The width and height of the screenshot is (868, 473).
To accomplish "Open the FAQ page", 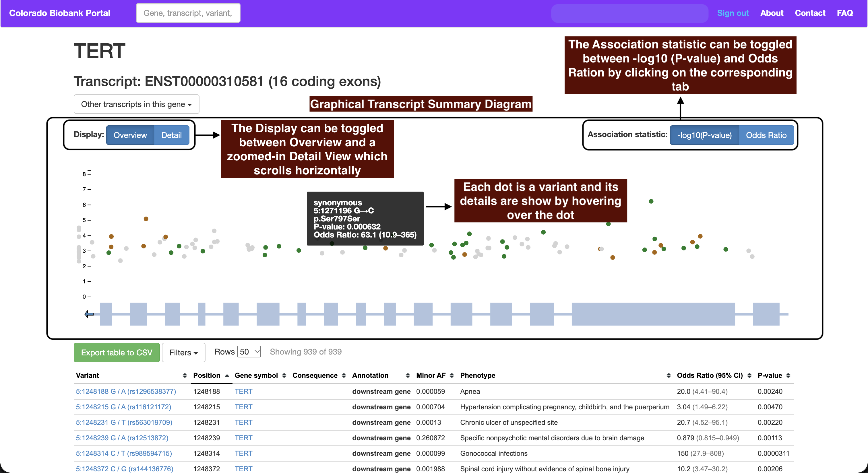I will tap(845, 13).
